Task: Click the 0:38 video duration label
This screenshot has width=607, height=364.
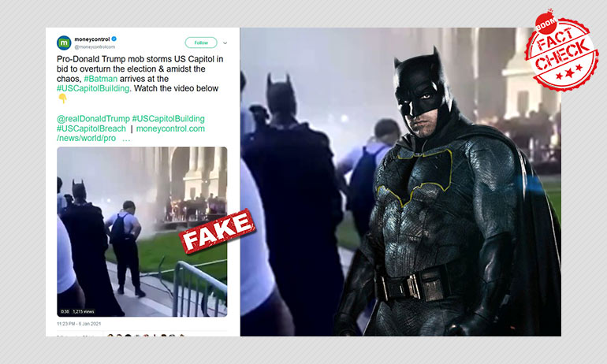Action: pyautogui.click(x=65, y=312)
